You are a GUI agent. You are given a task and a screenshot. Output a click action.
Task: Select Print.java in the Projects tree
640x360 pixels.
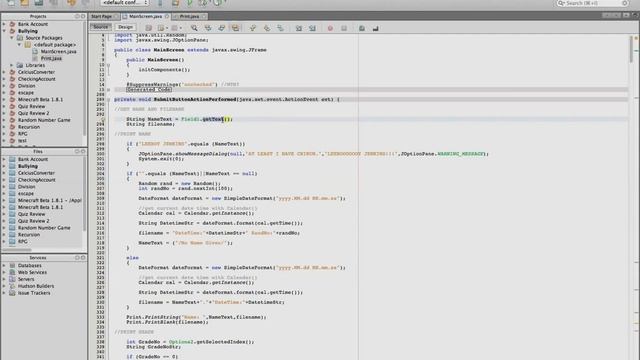coord(51,58)
